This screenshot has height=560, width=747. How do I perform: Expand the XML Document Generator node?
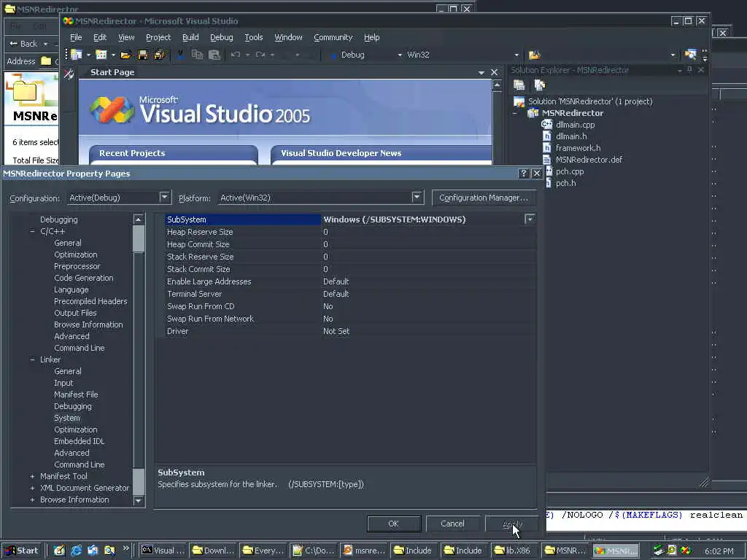pos(32,488)
